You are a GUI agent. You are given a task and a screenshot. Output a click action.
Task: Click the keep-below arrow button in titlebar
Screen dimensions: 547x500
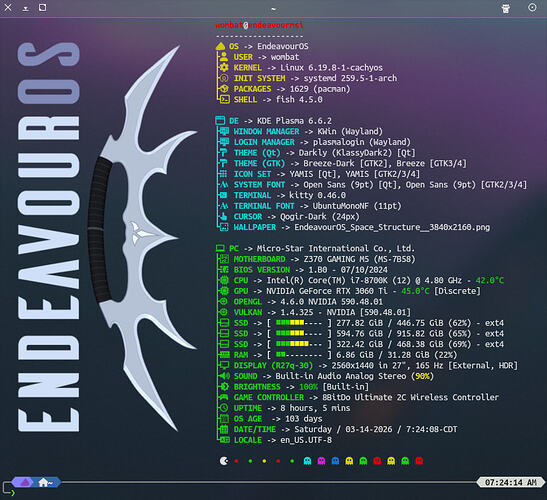coord(25,8)
